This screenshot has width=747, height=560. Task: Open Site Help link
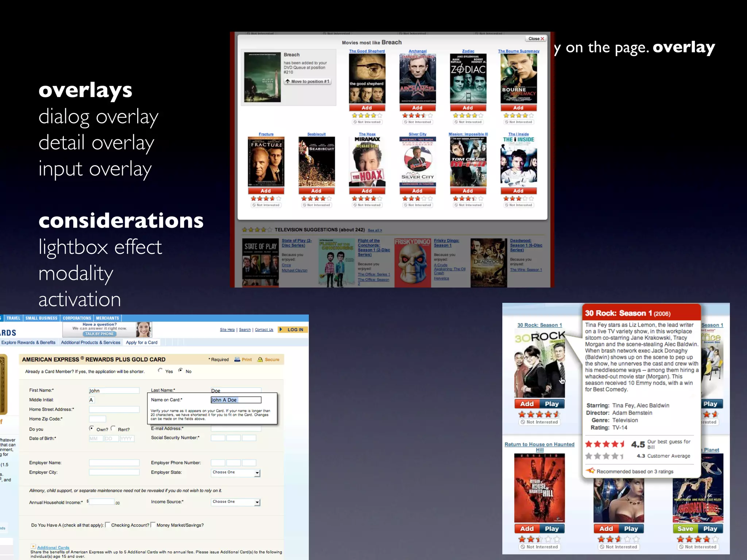[x=227, y=330]
